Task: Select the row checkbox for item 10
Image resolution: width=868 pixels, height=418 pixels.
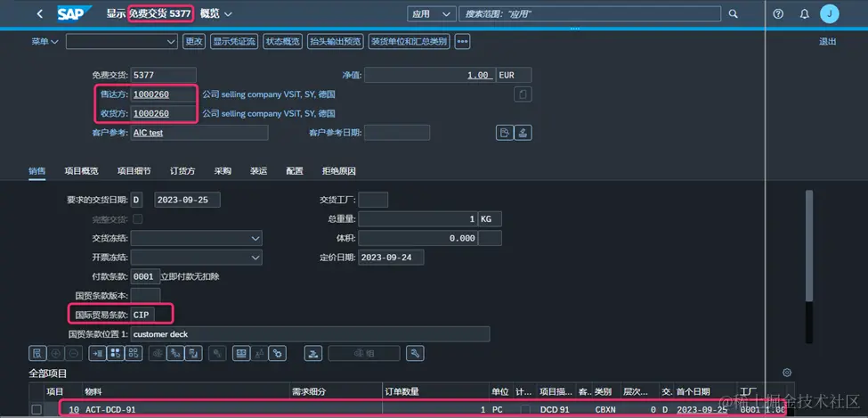Action: pyautogui.click(x=37, y=410)
